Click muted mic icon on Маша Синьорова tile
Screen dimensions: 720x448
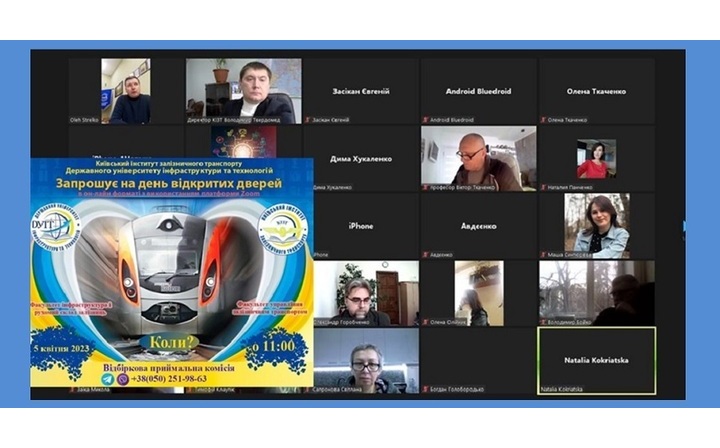pyautogui.click(x=544, y=255)
